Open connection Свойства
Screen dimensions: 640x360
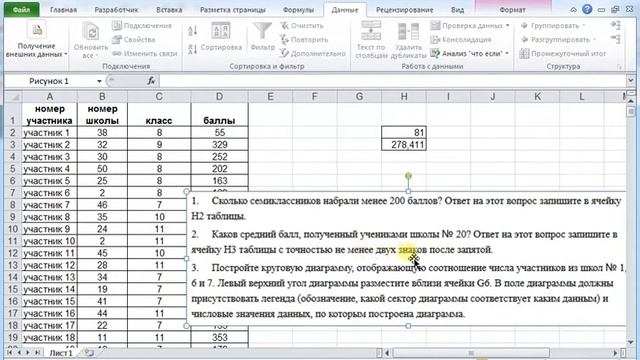click(x=134, y=40)
